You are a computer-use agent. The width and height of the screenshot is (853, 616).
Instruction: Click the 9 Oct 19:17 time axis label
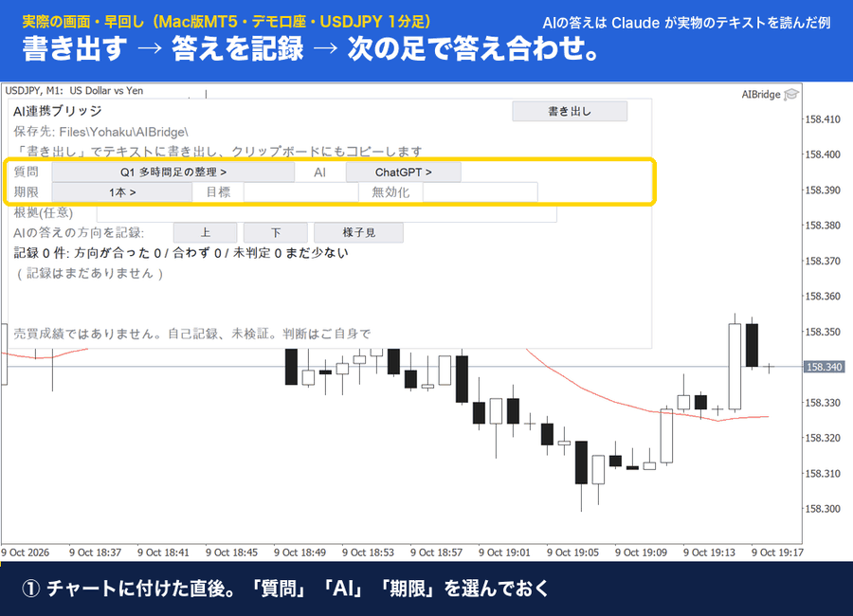[777, 553]
